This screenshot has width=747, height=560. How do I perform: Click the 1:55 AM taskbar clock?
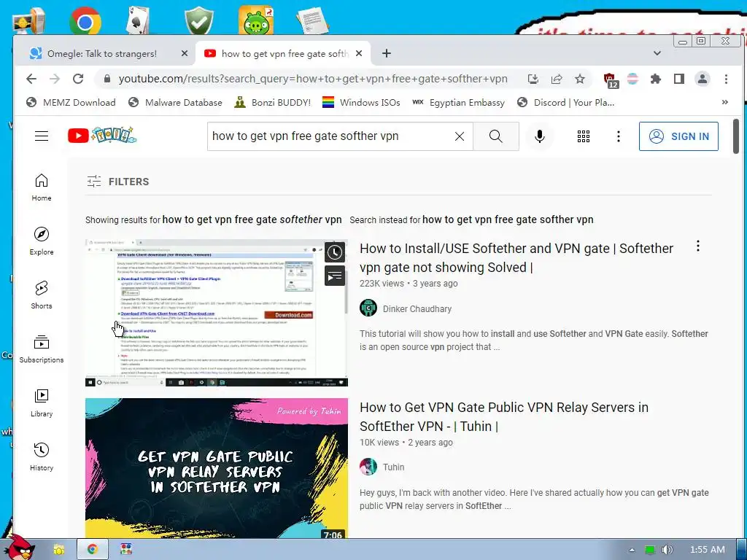pos(707,550)
